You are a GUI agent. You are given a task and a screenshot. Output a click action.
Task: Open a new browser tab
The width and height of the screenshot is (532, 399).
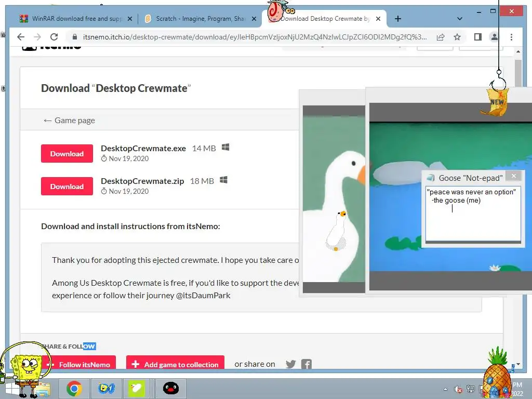pyautogui.click(x=398, y=19)
